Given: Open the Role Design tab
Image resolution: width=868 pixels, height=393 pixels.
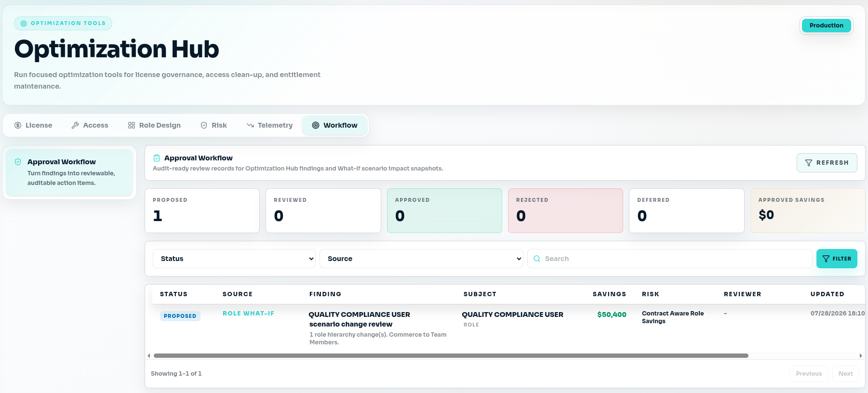Looking at the screenshot, I should 154,125.
